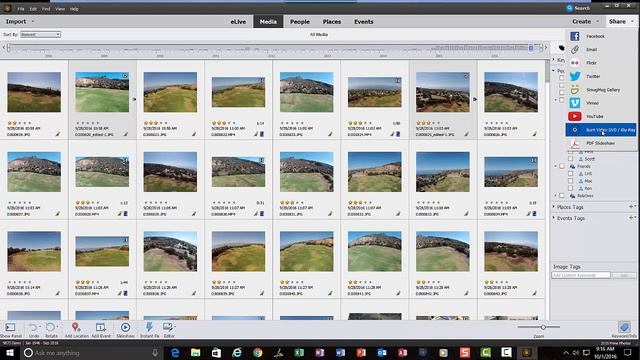Share to Facebook from the Share menu

[x=601, y=36]
